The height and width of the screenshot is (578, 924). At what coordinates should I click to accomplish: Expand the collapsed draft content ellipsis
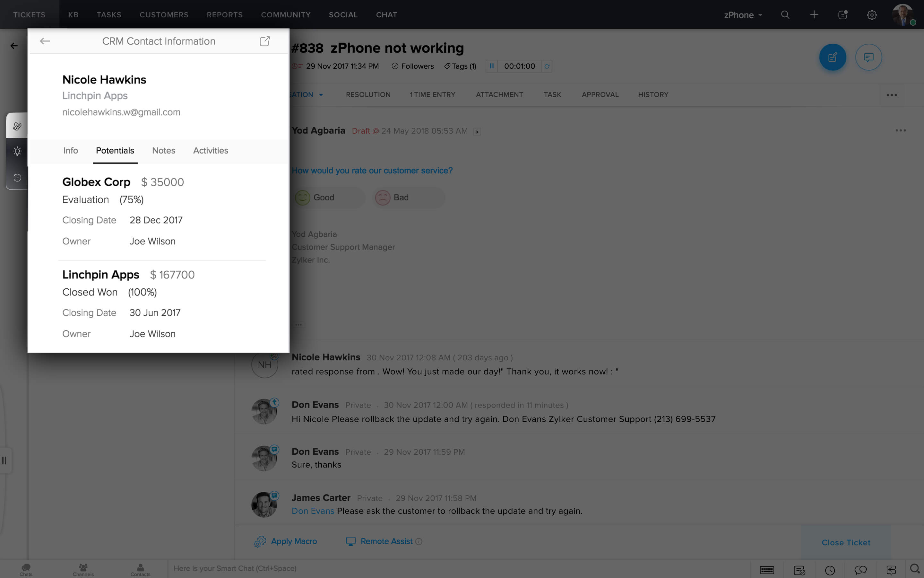click(298, 325)
